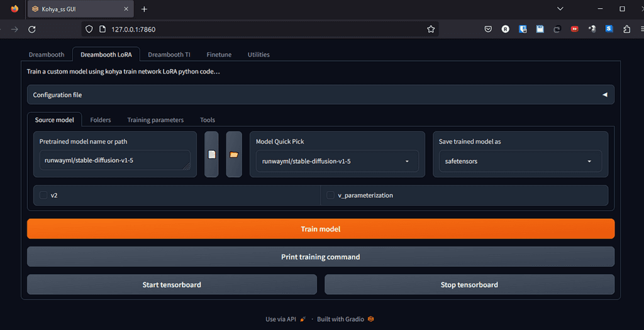Screen dimensions: 644x330
Task: Click the orange Train model button
Action: pos(321,229)
